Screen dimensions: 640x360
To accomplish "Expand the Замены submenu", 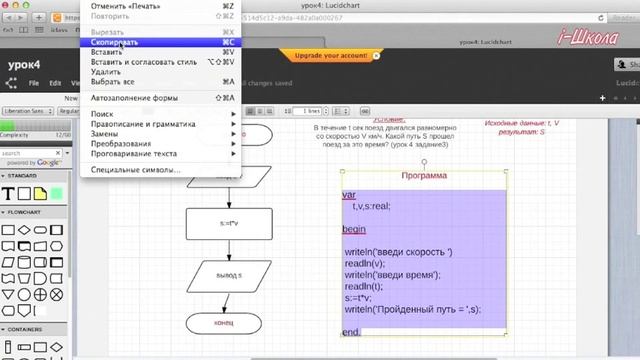I will (x=160, y=134).
